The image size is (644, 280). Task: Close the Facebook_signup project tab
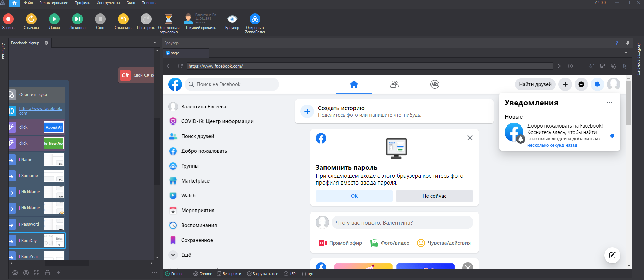coord(46,43)
